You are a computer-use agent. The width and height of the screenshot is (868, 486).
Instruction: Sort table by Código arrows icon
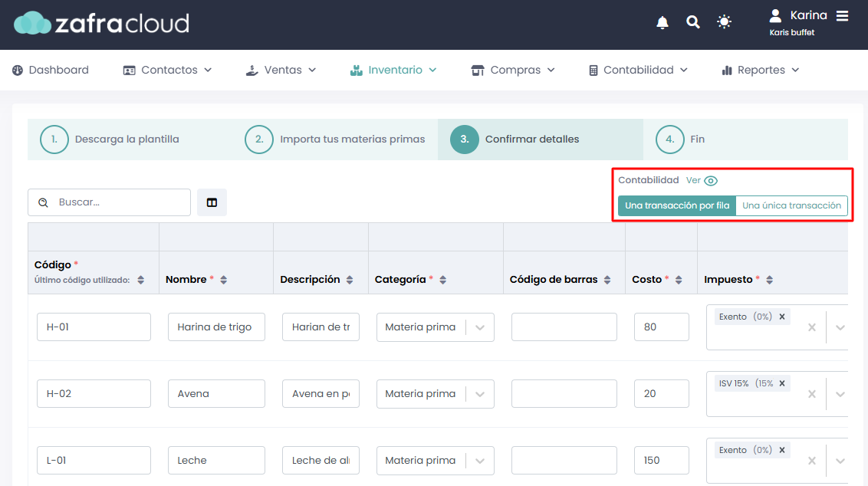[141, 280]
